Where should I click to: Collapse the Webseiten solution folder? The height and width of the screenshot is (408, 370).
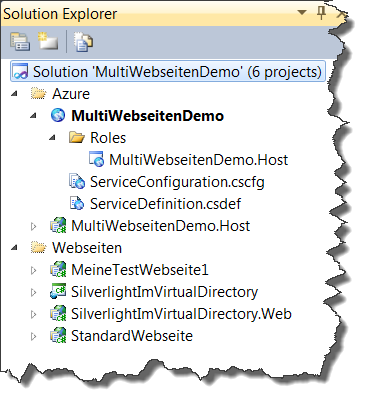tap(14, 248)
